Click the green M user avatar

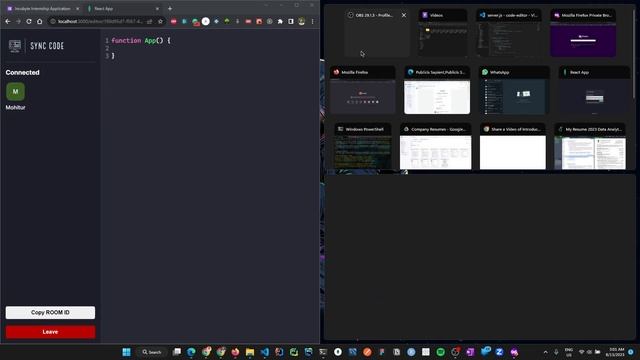click(16, 91)
